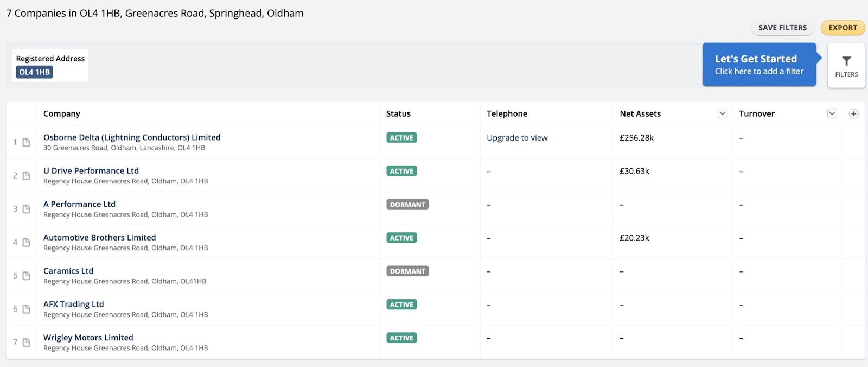The height and width of the screenshot is (367, 868).
Task: Click the Telephone column header
Action: click(x=507, y=113)
